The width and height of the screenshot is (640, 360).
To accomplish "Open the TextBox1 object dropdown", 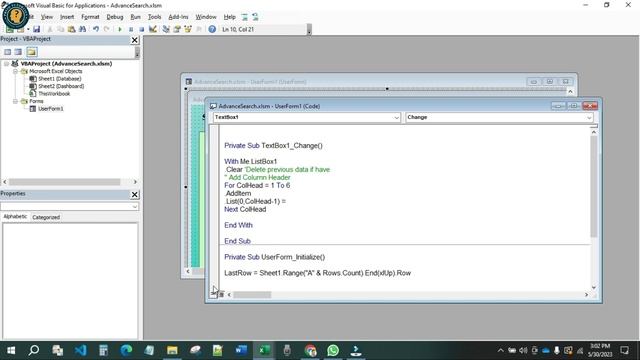I will pyautogui.click(x=396, y=118).
